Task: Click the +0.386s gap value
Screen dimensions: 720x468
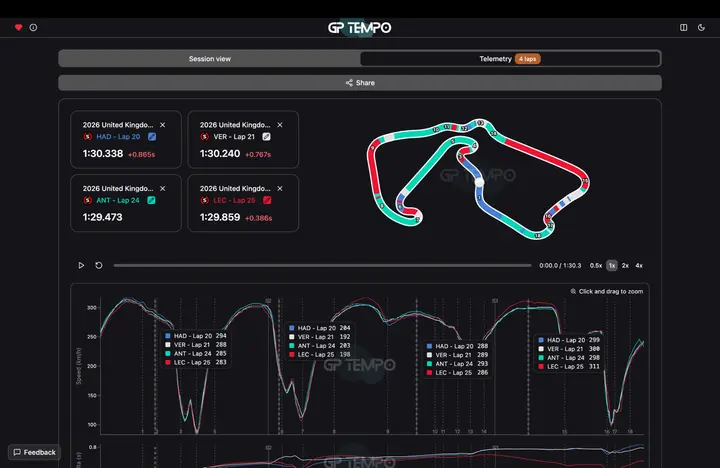Action: tap(259, 218)
